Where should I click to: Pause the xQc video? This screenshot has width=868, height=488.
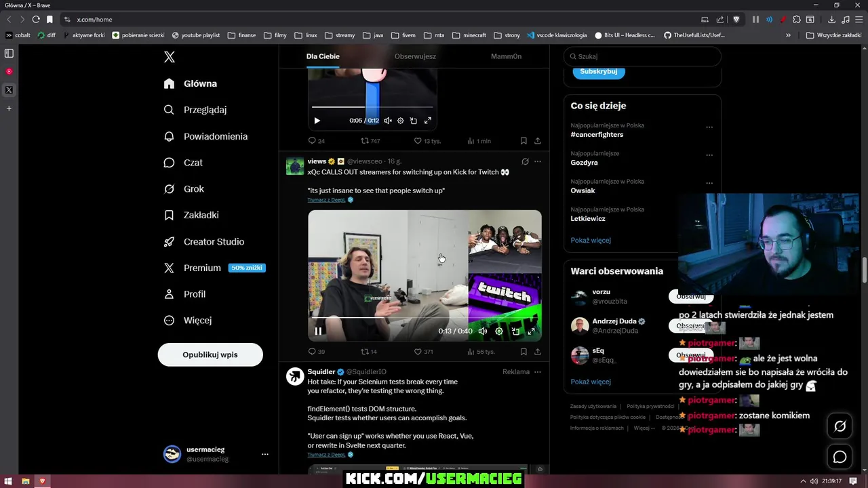pos(318,331)
